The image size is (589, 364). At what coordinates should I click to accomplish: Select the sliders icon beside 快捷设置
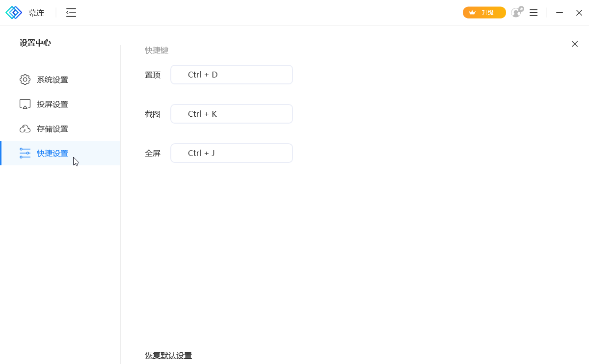pos(25,153)
